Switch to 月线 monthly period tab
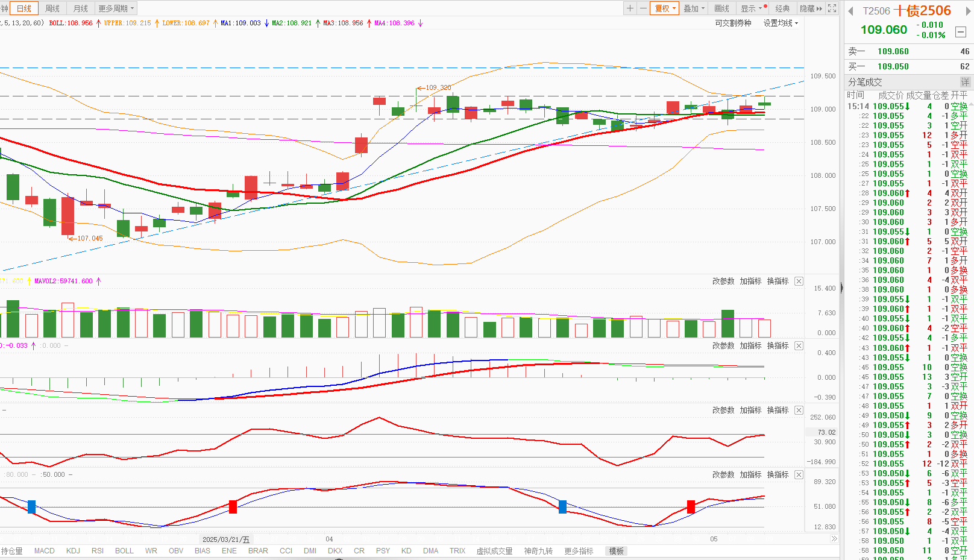This screenshot has height=560, width=974. [x=80, y=8]
